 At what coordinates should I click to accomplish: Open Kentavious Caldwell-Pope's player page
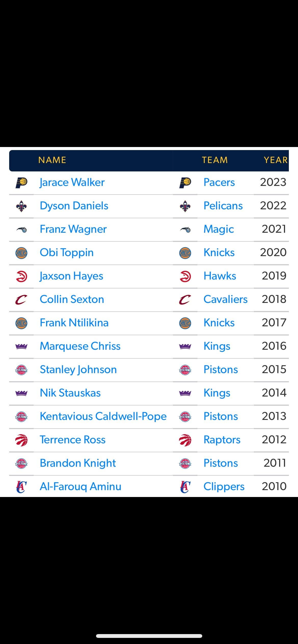pos(103,416)
